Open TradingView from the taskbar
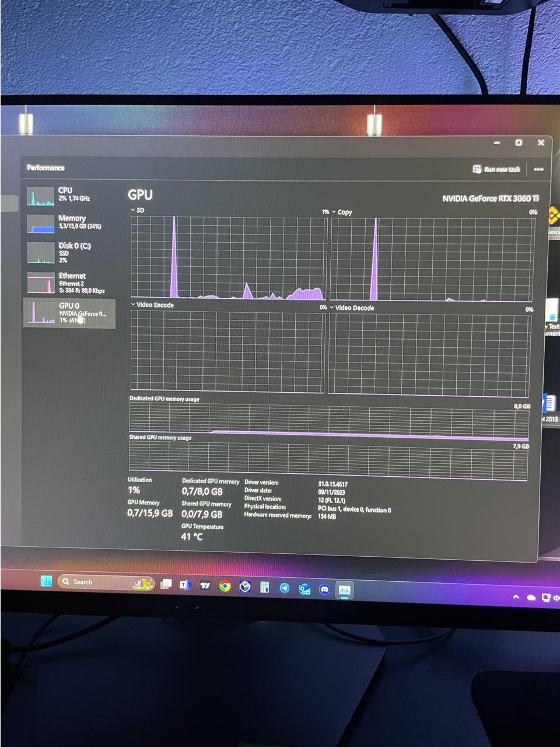The image size is (560, 747). click(205, 585)
